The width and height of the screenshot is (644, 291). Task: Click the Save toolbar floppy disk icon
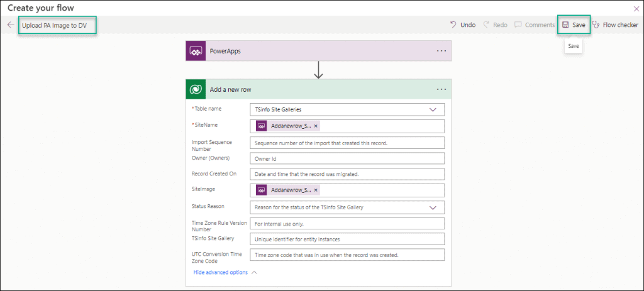pyautogui.click(x=565, y=25)
